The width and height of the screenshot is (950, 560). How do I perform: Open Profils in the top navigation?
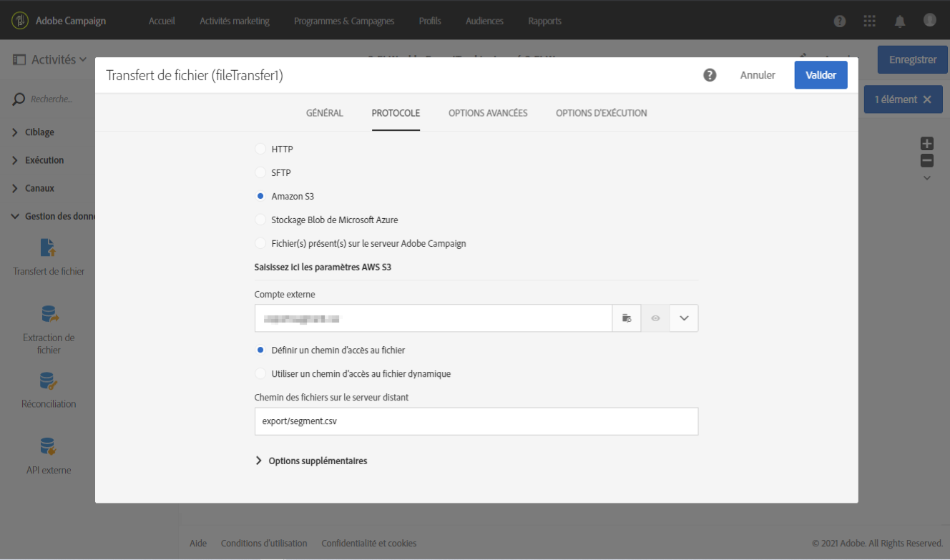coord(430,21)
